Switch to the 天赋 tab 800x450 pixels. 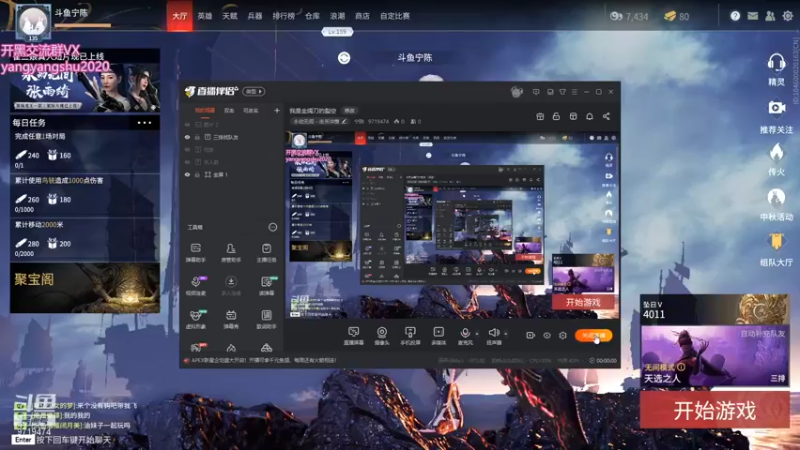tap(230, 16)
